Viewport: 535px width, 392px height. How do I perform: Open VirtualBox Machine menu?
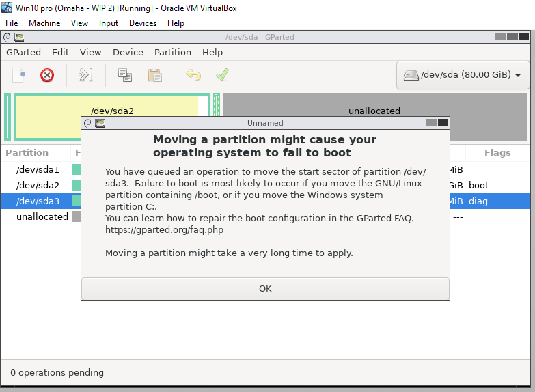click(44, 23)
